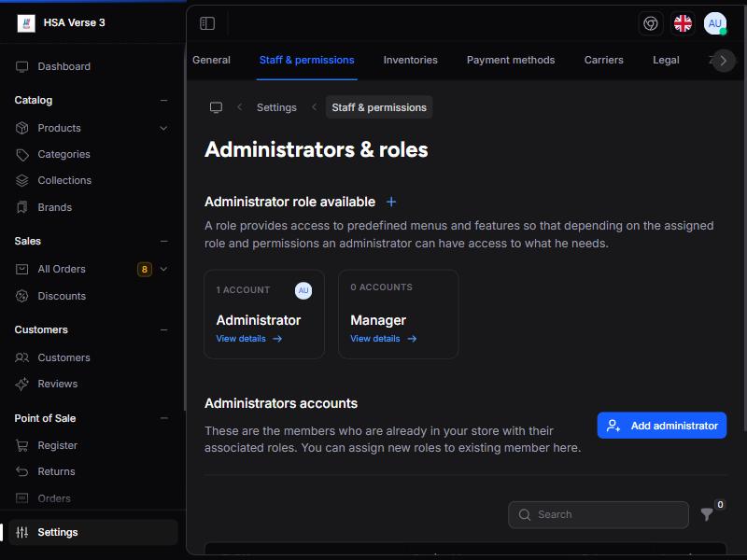Click the Manager role card title
The image size is (747, 560).
click(x=378, y=320)
